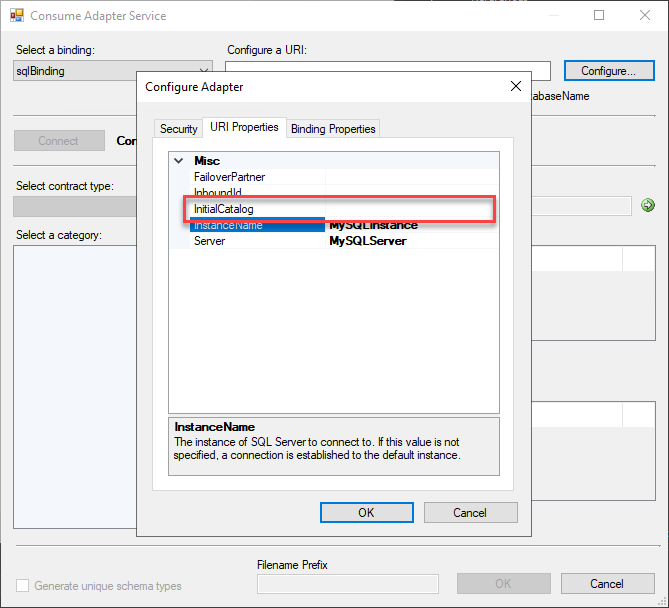The height and width of the screenshot is (608, 669).
Task: Close the Configure Adapter dialog
Action: coord(515,87)
